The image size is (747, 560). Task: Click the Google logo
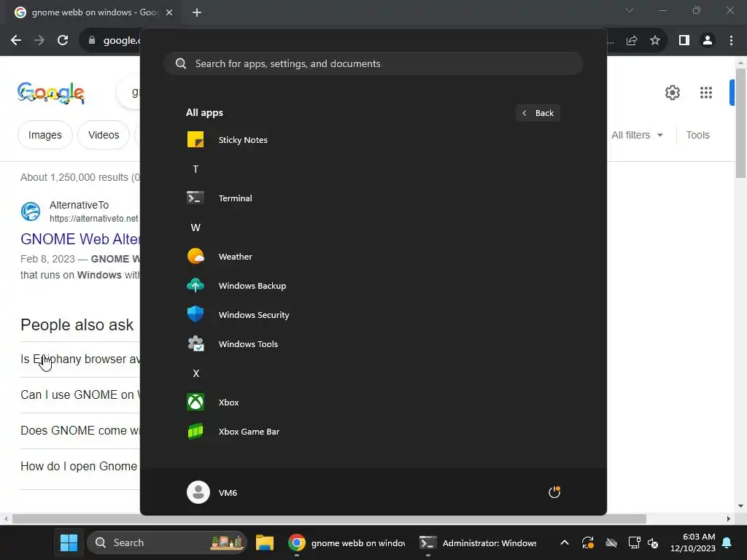[x=51, y=93]
